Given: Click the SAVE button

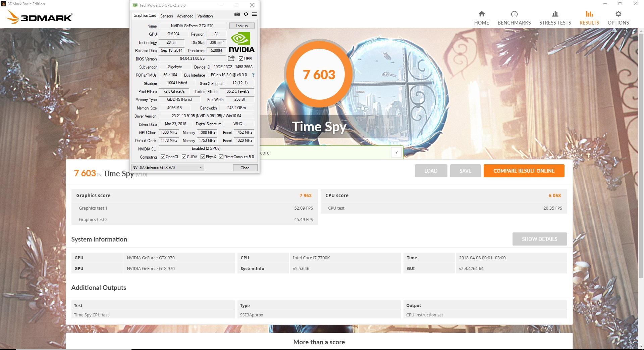Looking at the screenshot, I should point(465,171).
